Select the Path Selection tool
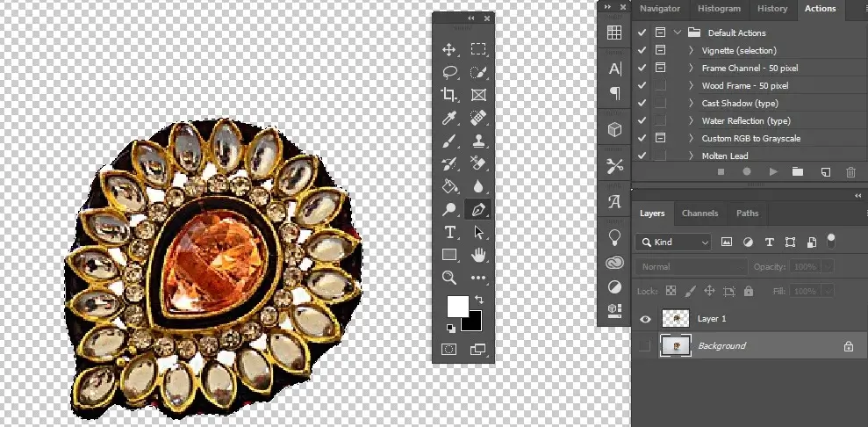Screen dimensions: 868x427 pos(478,232)
